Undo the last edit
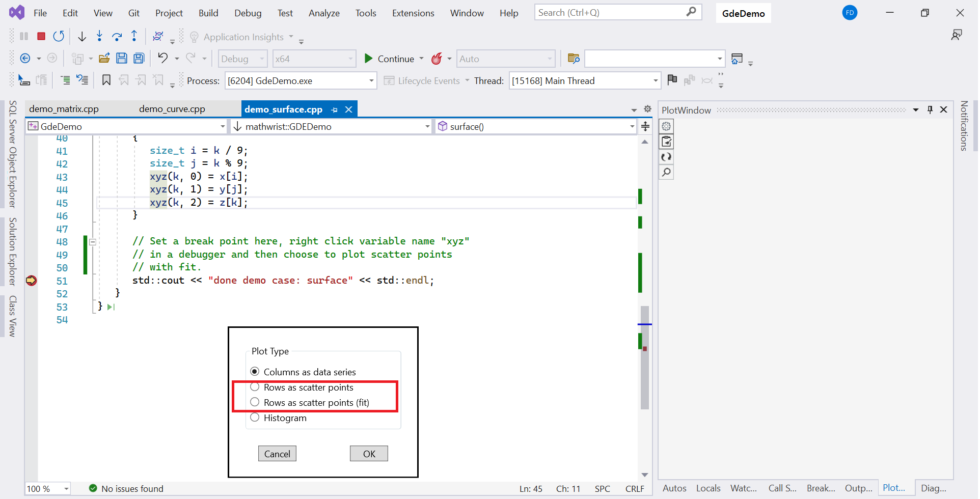Image resolution: width=980 pixels, height=499 pixels. [x=162, y=58]
